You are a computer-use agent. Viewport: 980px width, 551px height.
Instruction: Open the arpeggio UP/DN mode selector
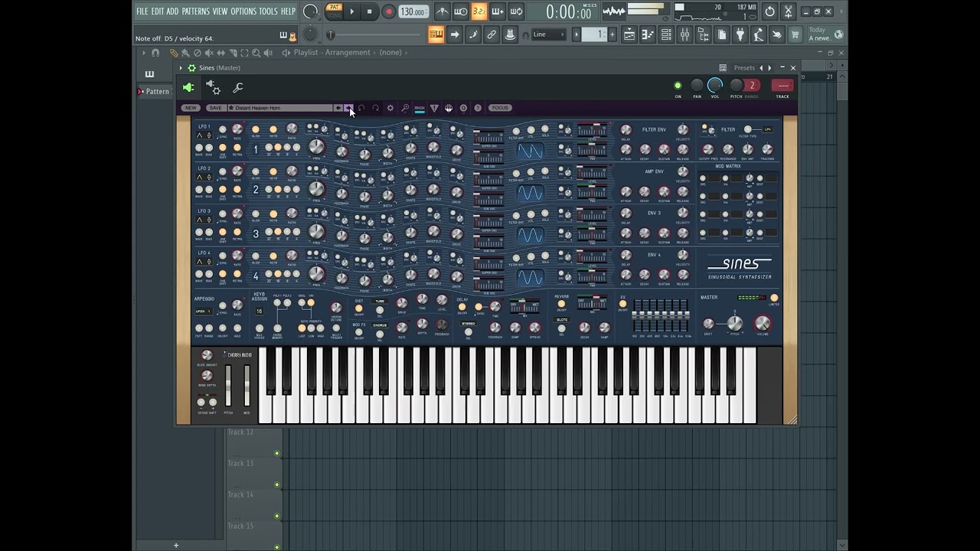(204, 311)
